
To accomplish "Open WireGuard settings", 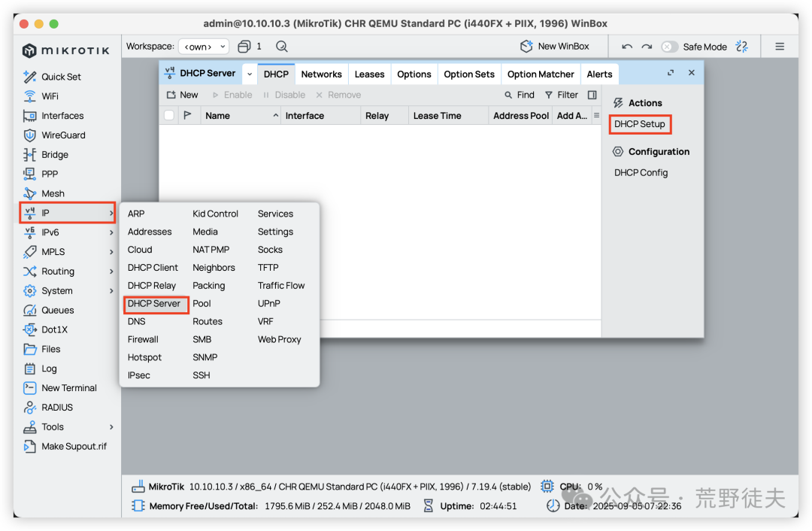I will [54, 135].
